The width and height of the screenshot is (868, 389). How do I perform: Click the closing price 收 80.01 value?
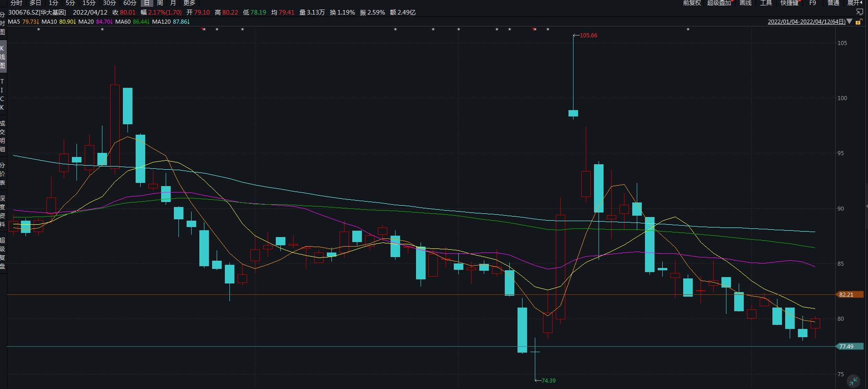tap(124, 12)
